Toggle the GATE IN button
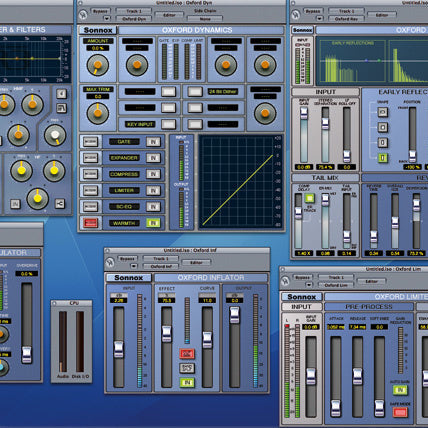Viewport: 428px width, 428px height. click(x=153, y=142)
